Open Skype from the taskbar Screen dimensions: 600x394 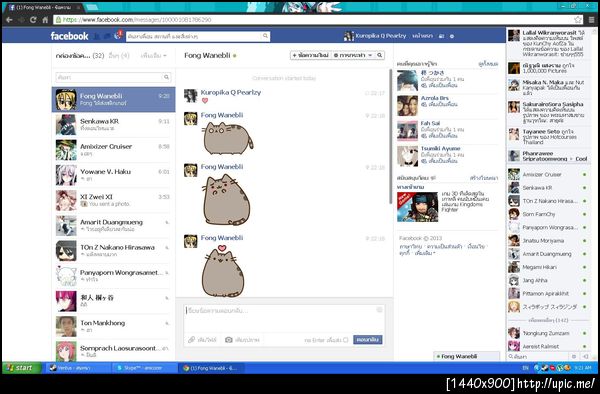pos(145,368)
